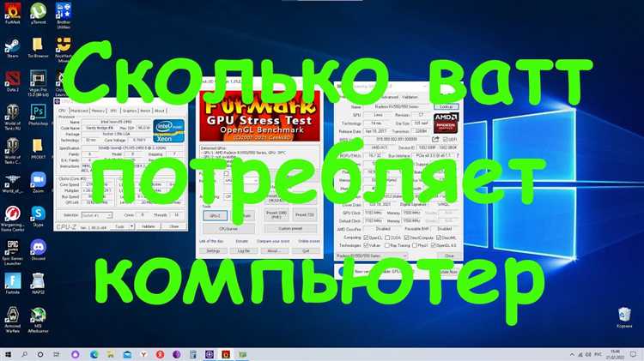Open the PROEKT folder on the desktop
Screen dimensions: 644x361
click(38, 148)
